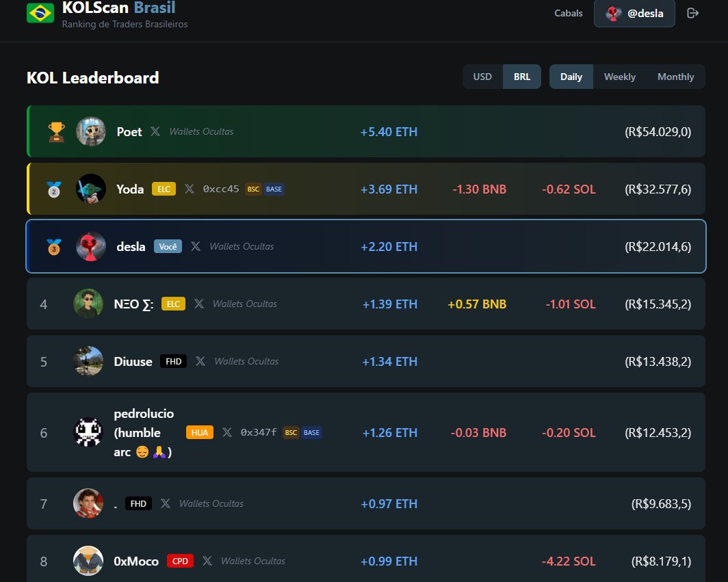
Task: Open the Cabals page
Action: coord(569,13)
